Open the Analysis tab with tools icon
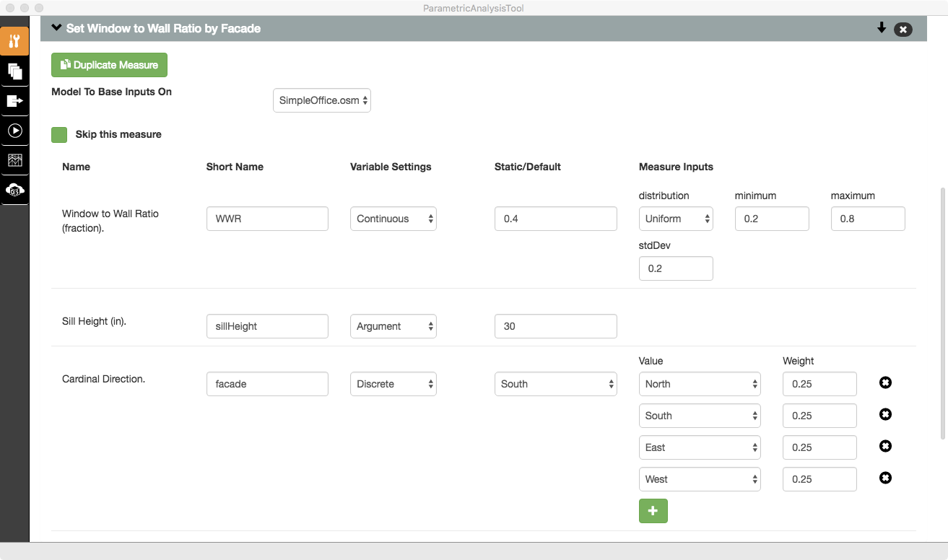Image resolution: width=948 pixels, height=560 pixels. [14, 41]
